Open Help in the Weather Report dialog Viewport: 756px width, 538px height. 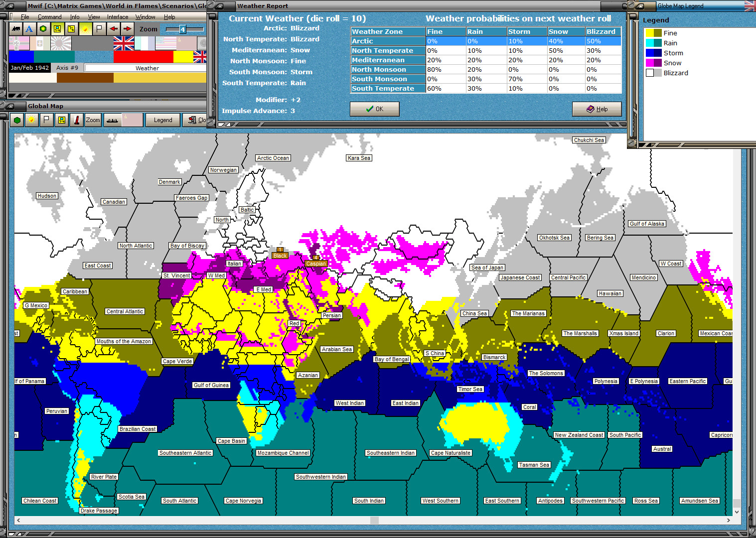tap(597, 109)
